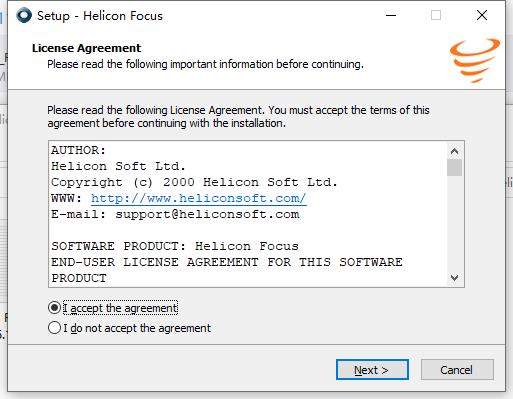This screenshot has height=399, width=513.
Task: Click the license scrollbar up arrow
Action: click(454, 151)
